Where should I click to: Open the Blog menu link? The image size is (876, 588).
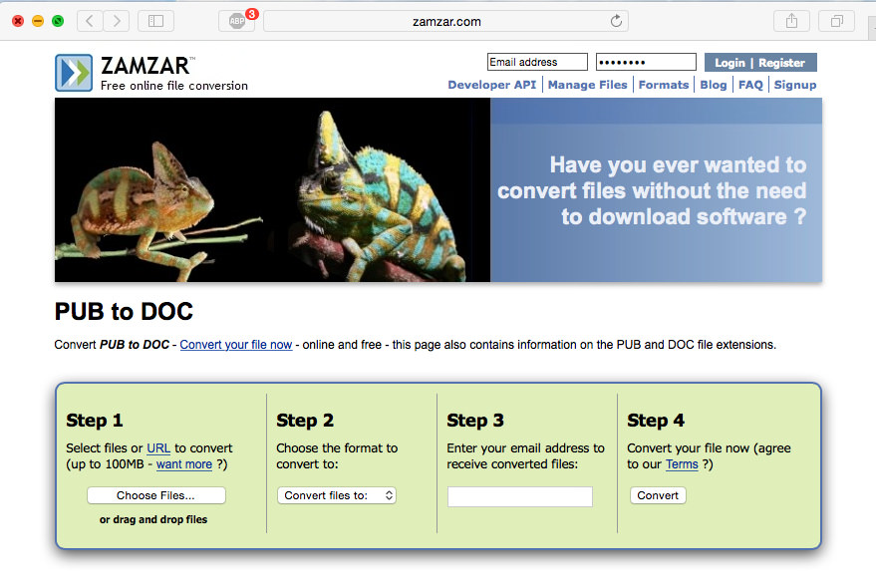click(714, 85)
